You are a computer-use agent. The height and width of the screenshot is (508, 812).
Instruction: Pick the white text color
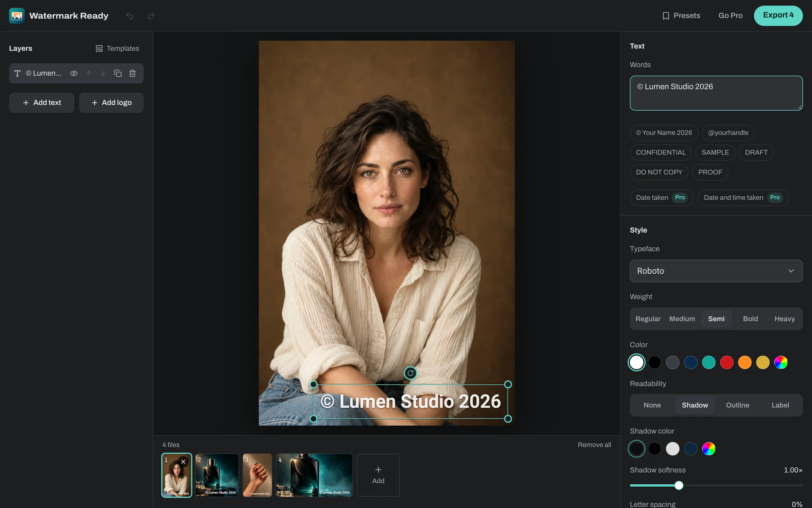pos(636,362)
